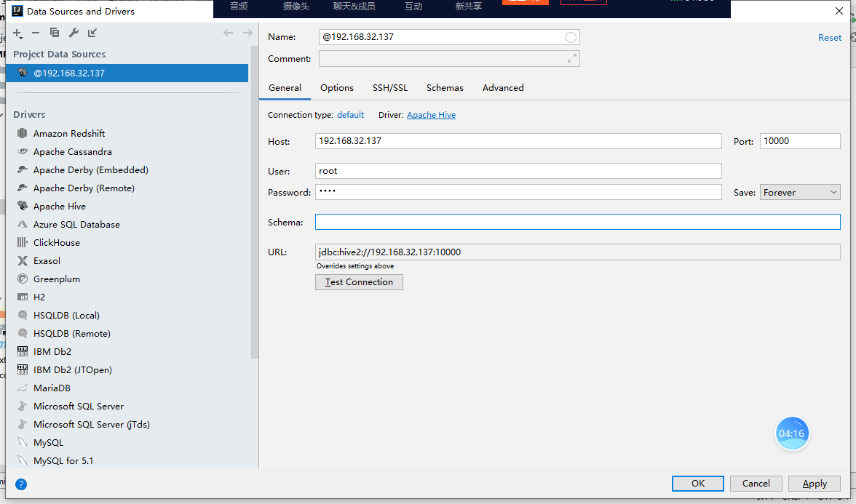Click the Test Connection button

pyautogui.click(x=359, y=282)
